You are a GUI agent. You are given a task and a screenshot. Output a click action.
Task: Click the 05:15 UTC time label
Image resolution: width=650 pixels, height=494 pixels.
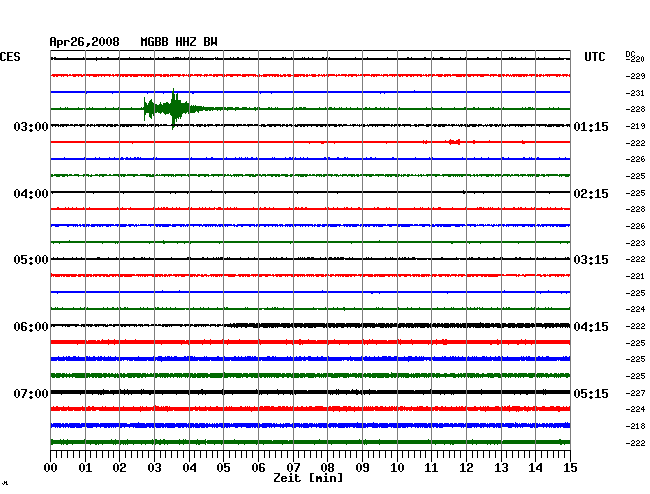591,393
